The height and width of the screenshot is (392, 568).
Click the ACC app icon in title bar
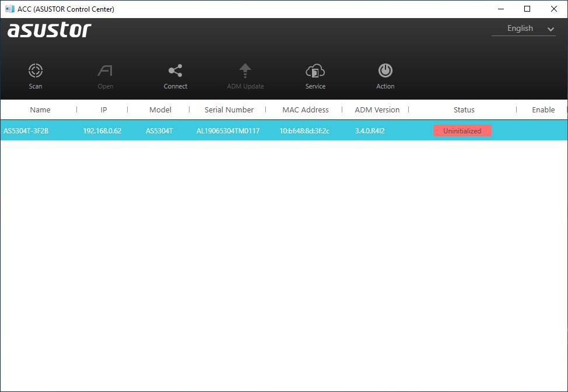10,9
